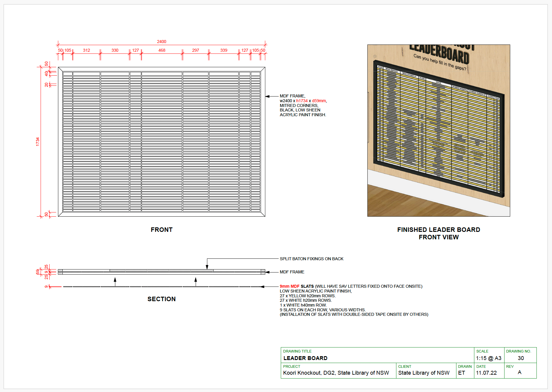The image size is (552, 392).
Task: Click the DRAWING TITLE field label
Action: tap(297, 351)
